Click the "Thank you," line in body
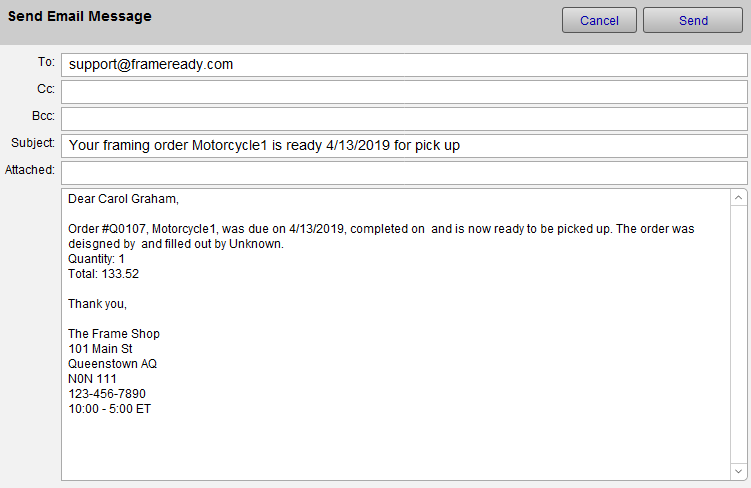This screenshot has width=751, height=488. (x=97, y=304)
